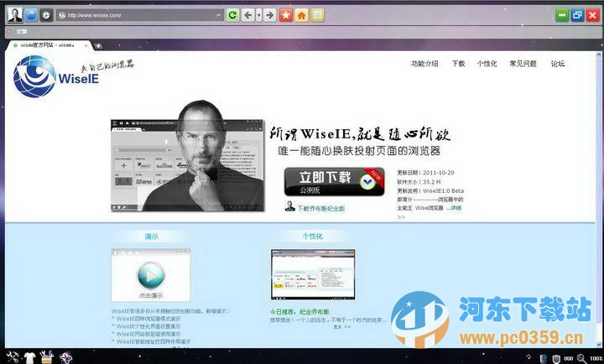The image size is (604, 364).
Task: Click the page scrollbar up arrow
Action: (x=599, y=55)
